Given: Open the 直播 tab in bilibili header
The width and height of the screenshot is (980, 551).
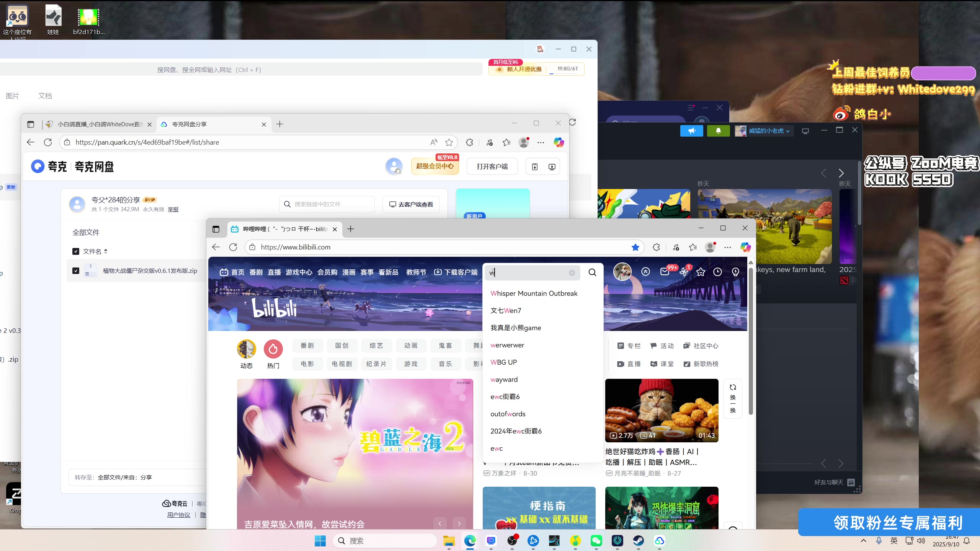Looking at the screenshot, I should (x=274, y=272).
